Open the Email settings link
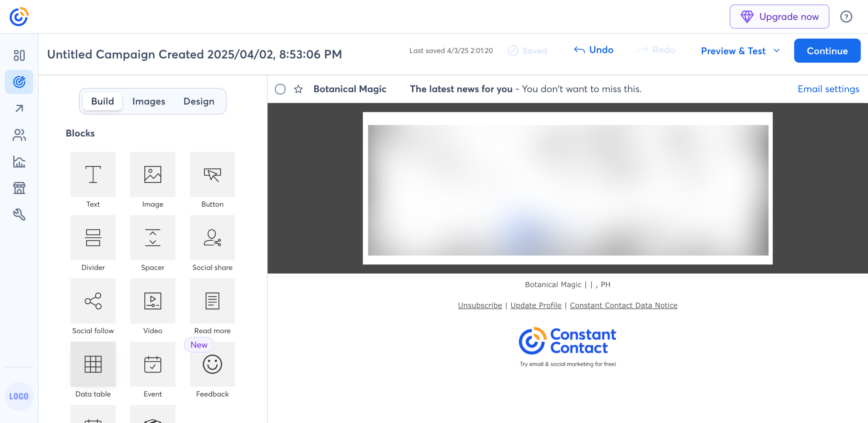This screenshot has height=423, width=868. [828, 89]
